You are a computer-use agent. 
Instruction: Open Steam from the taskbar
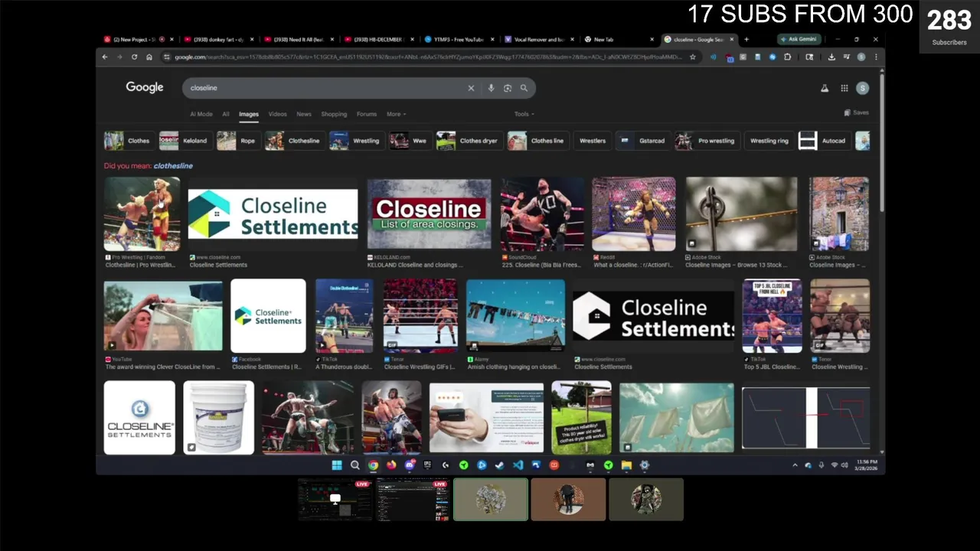tap(500, 465)
